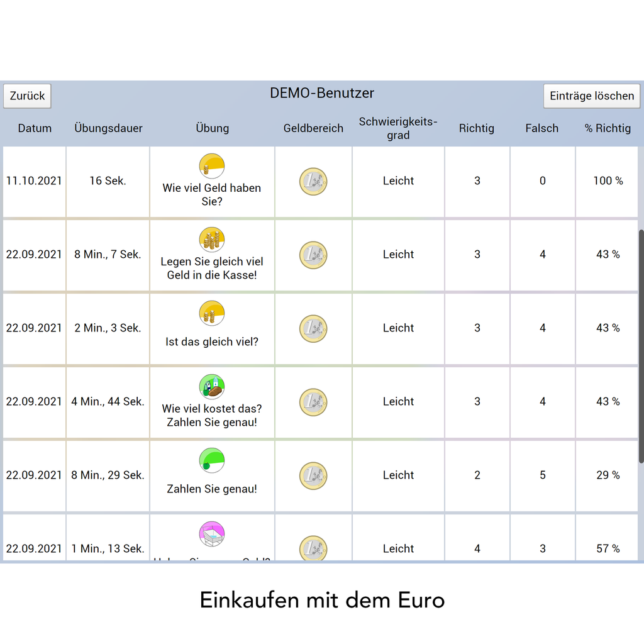
Task: Open the 'Wie viel kostet das?' groceries icon
Action: 212,387
